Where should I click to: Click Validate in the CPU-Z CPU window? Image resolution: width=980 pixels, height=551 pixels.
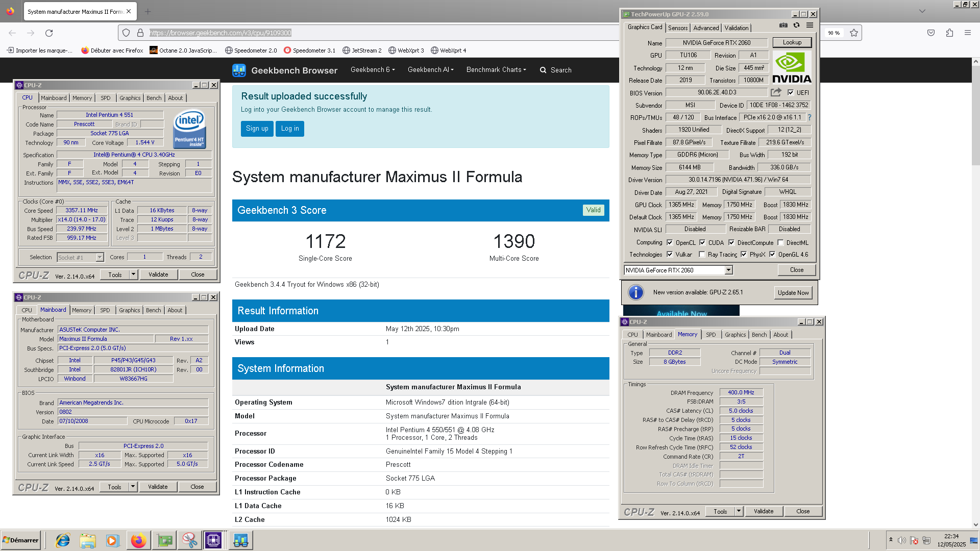158,274
